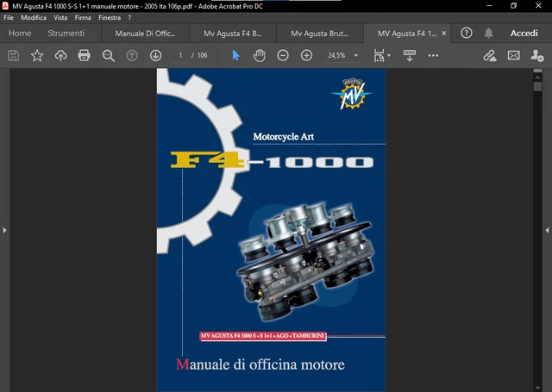Print the document with the printer icon
Viewport: 552px width, 392px height.
[x=85, y=55]
